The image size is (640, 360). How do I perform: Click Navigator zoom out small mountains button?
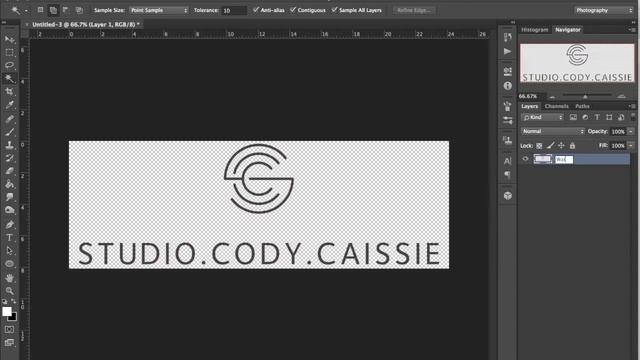point(552,97)
